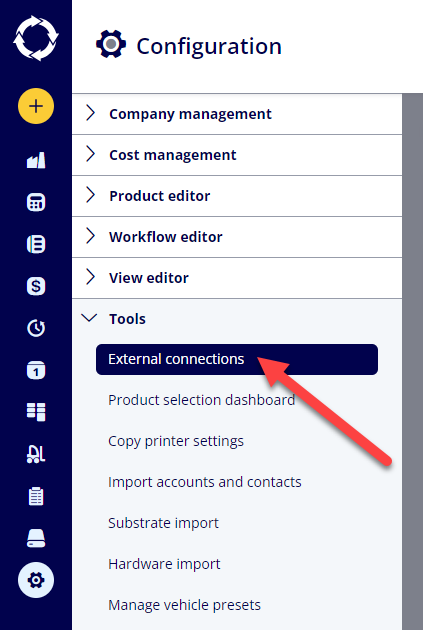Expand the Product editor section
This screenshot has width=423, height=630.
[237, 196]
